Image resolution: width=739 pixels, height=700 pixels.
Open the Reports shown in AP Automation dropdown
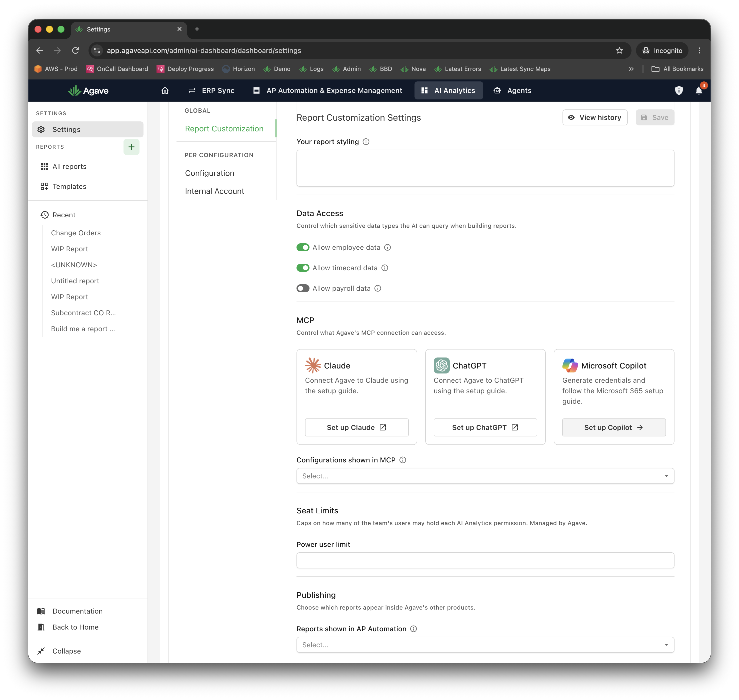485,645
